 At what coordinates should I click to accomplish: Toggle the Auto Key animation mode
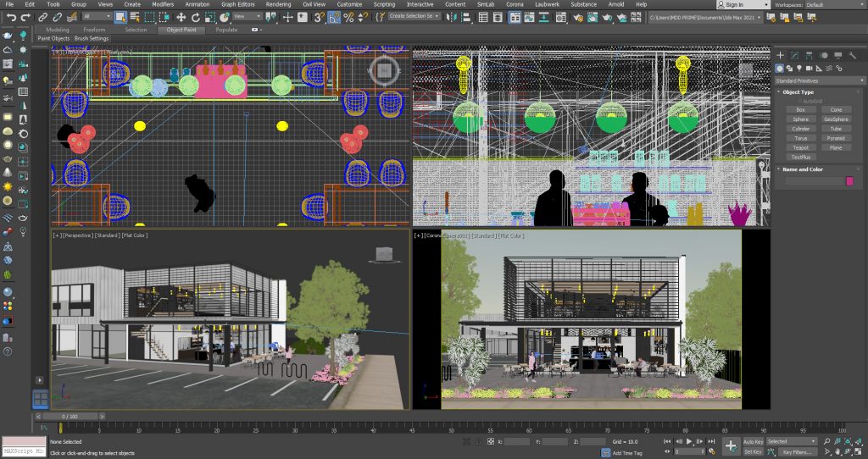point(752,441)
